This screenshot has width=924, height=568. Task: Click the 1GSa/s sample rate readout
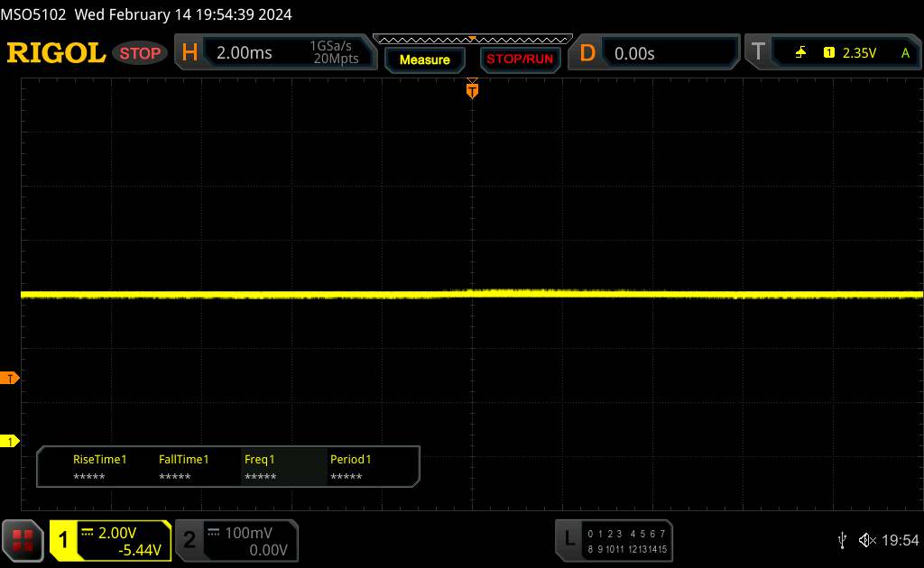point(330,46)
